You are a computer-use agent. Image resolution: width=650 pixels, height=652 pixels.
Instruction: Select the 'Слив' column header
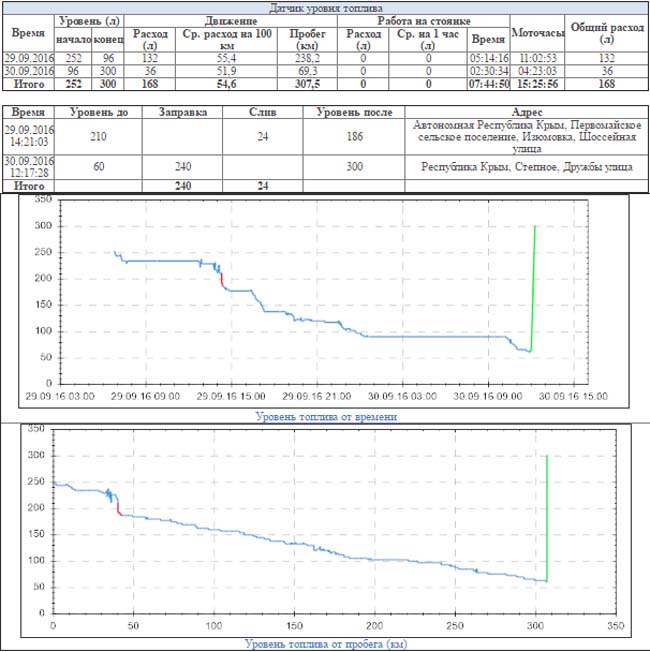263,113
